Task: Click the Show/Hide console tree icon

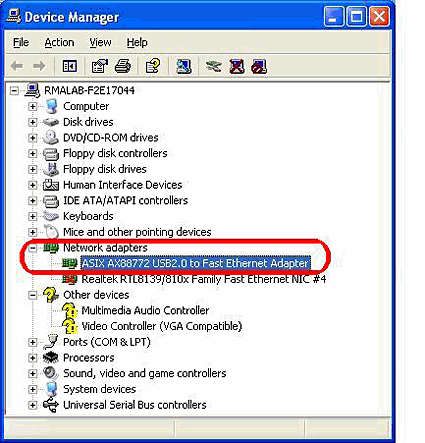Action: tap(70, 66)
